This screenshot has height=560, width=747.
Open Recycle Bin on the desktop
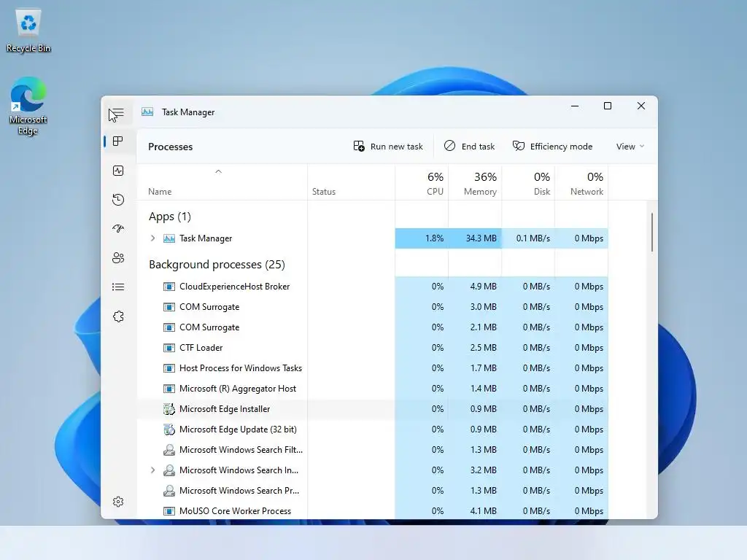(x=28, y=30)
